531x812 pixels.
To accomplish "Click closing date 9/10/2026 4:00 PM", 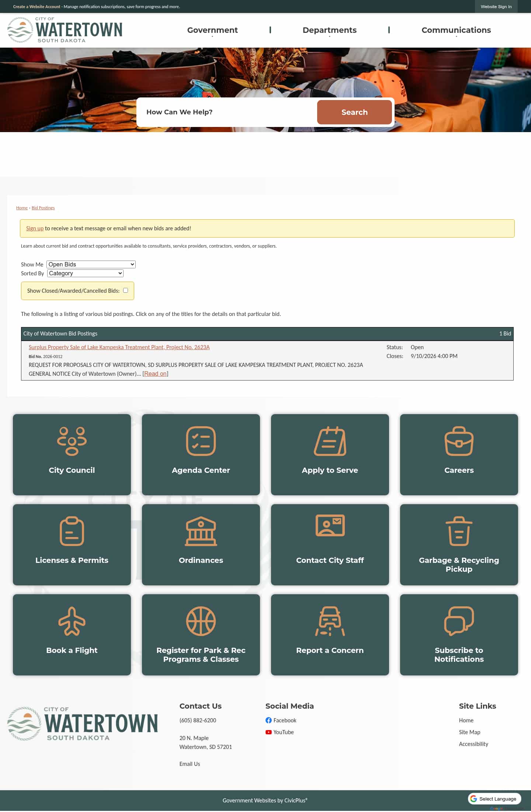I will pyautogui.click(x=434, y=356).
